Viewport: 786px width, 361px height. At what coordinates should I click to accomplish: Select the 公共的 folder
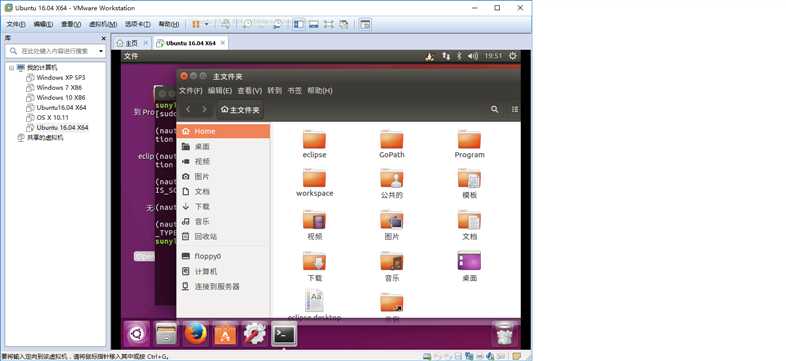point(391,184)
